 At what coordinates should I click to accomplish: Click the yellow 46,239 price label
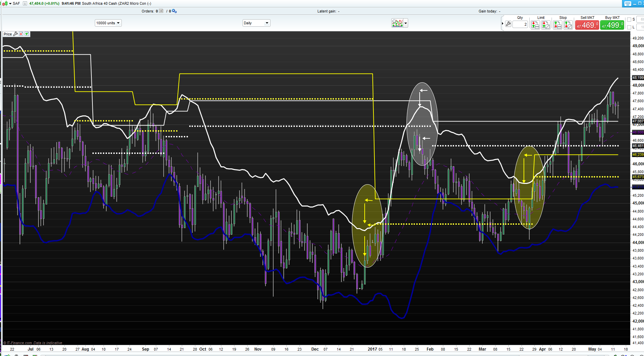click(x=638, y=155)
